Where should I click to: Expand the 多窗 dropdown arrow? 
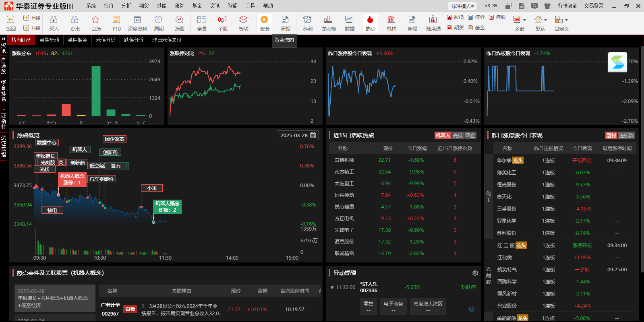tap(525, 19)
